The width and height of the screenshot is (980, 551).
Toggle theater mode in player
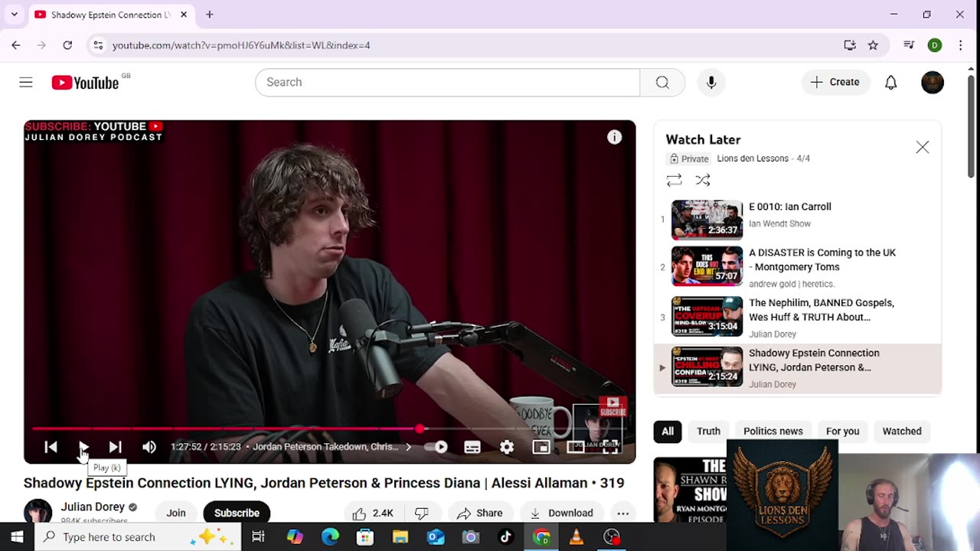[576, 447]
